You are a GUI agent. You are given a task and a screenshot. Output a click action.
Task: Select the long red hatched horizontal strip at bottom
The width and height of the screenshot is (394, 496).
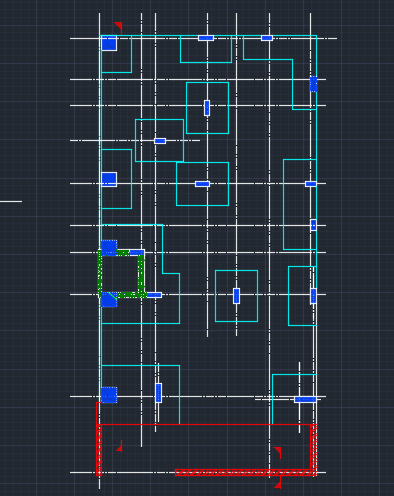coord(245,472)
